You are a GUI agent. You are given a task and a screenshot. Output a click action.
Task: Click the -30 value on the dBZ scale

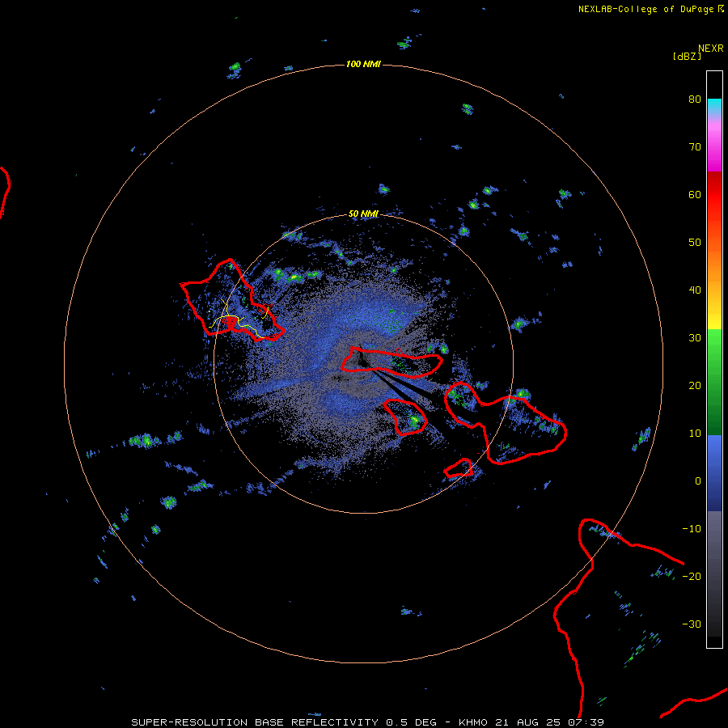tap(692, 624)
